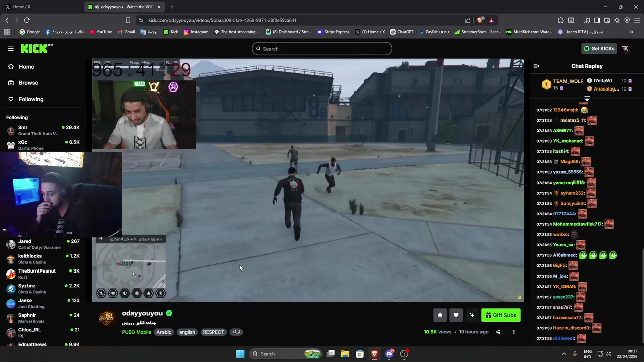Click the RESPECT tag
This screenshot has width=644, height=362.
[213, 332]
